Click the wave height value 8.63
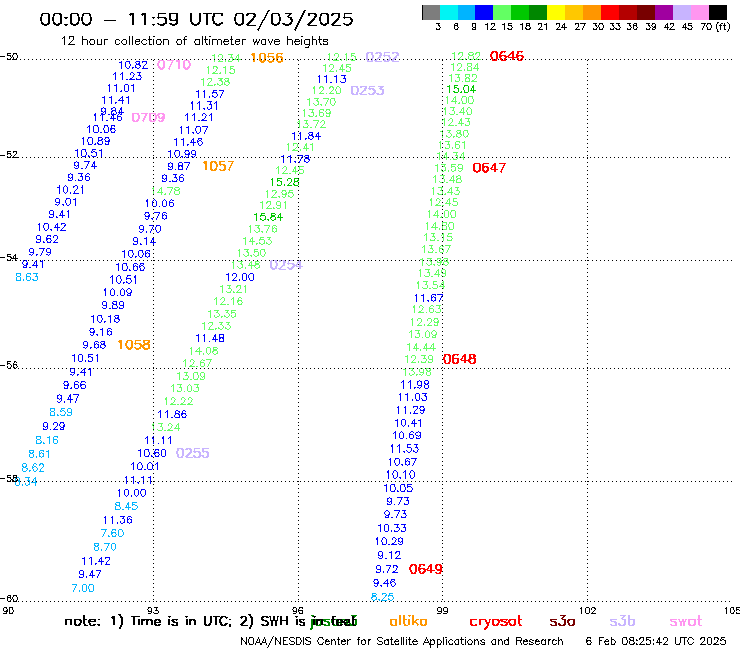740x650 pixels. 27,278
